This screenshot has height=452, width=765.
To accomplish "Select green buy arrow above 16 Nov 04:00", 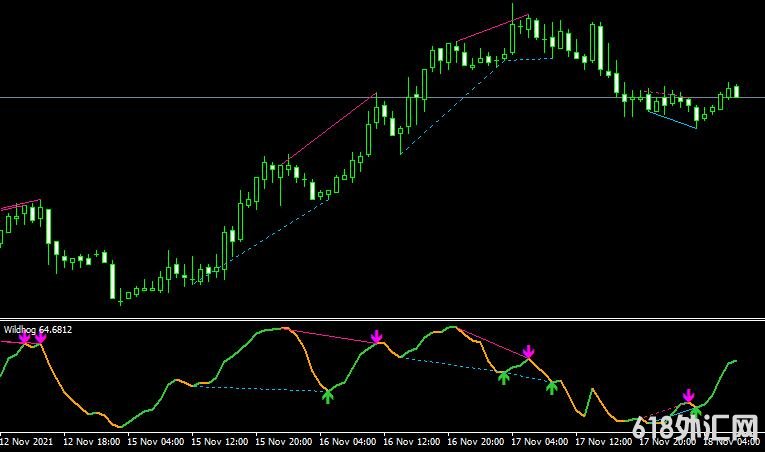I will 328,396.
